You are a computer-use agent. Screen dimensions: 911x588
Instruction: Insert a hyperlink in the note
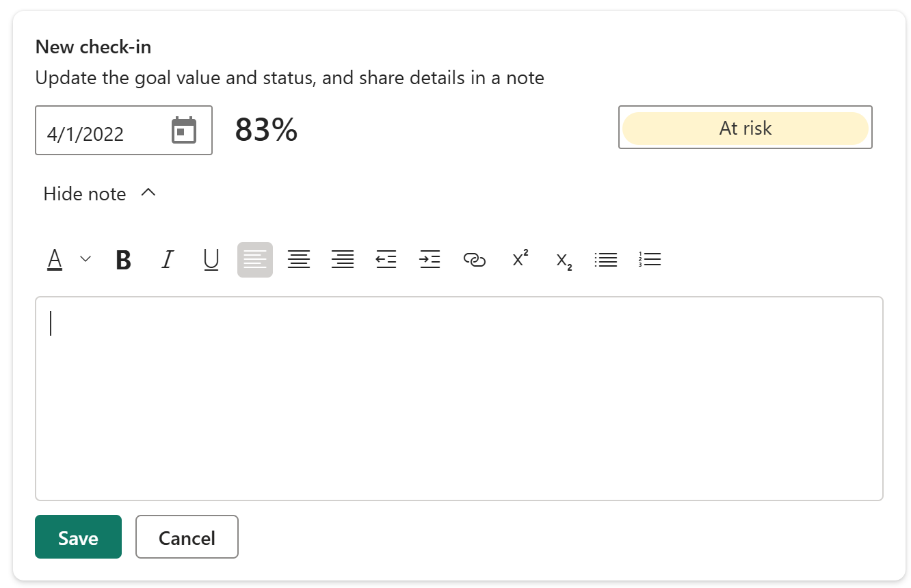(x=474, y=260)
